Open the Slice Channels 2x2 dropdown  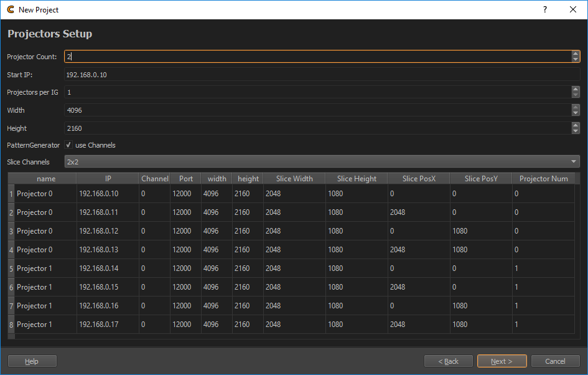tap(322, 162)
